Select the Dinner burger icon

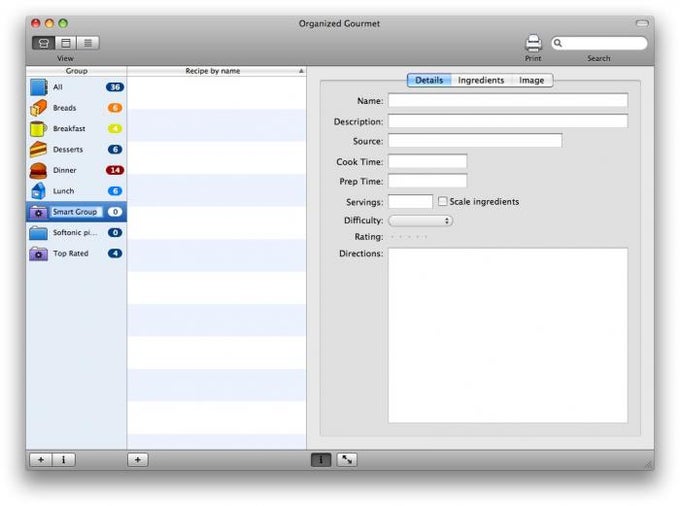[x=39, y=170]
